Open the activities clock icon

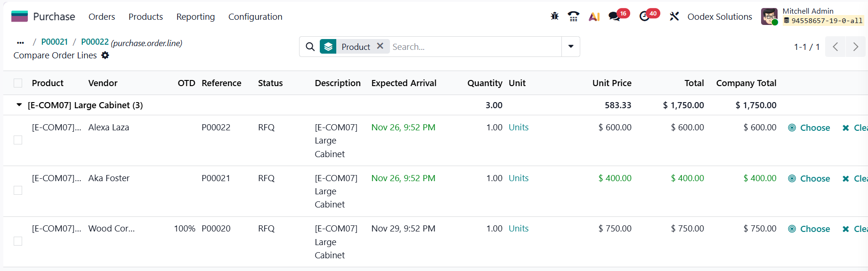pos(644,16)
